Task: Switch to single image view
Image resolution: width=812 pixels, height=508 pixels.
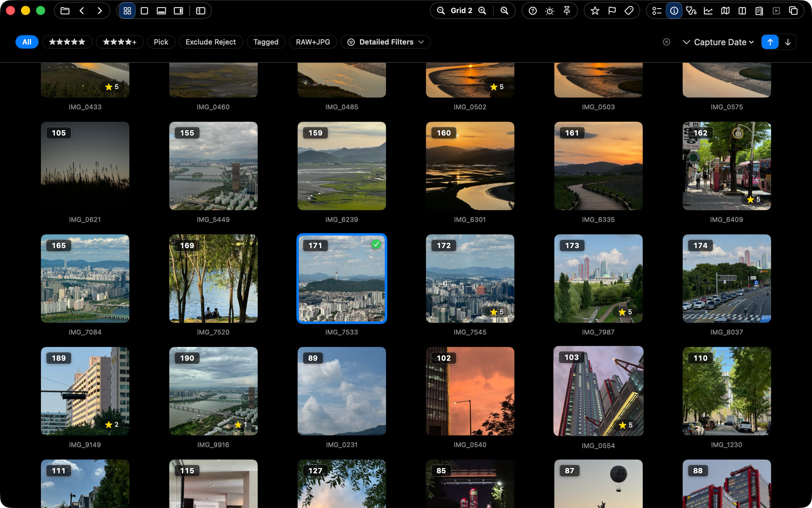Action: pyautogui.click(x=144, y=11)
